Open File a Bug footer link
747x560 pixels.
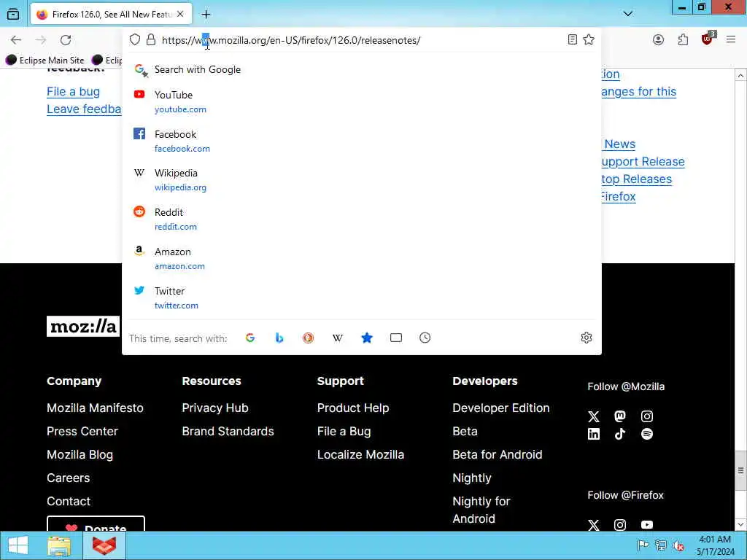tap(344, 431)
